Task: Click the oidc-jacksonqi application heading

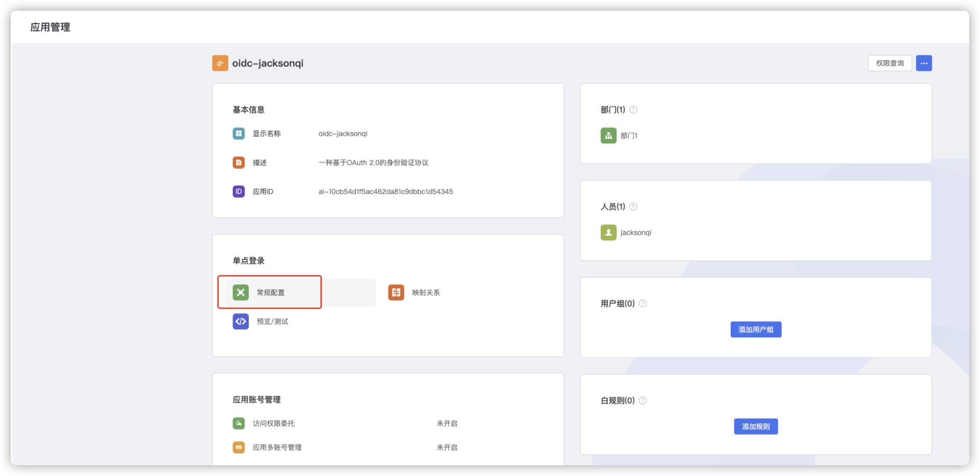Action: click(268, 63)
